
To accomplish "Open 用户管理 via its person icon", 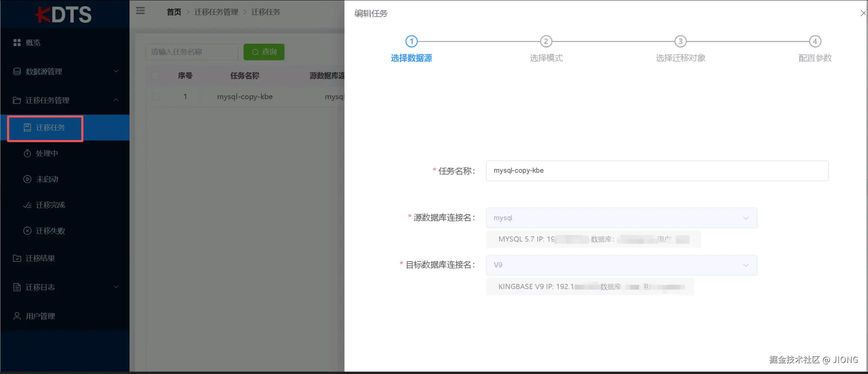I will (x=17, y=316).
